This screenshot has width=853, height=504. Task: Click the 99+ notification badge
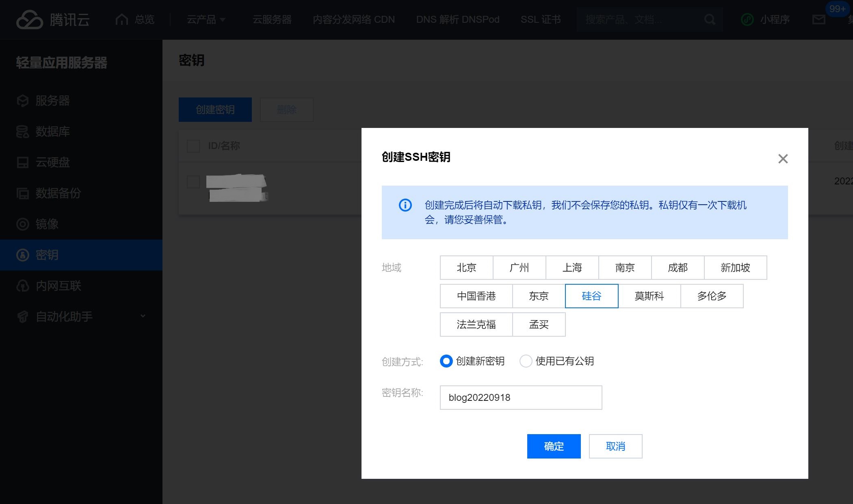coord(837,9)
